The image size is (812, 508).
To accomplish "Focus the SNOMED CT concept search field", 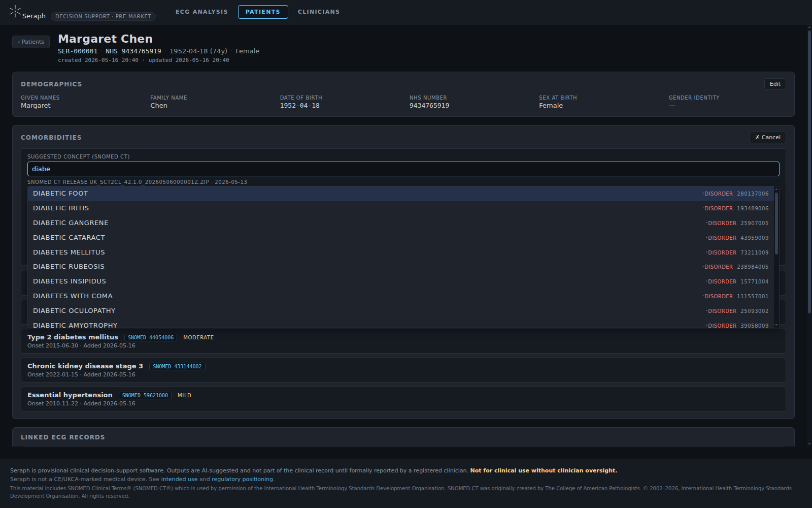I will 403,169.
